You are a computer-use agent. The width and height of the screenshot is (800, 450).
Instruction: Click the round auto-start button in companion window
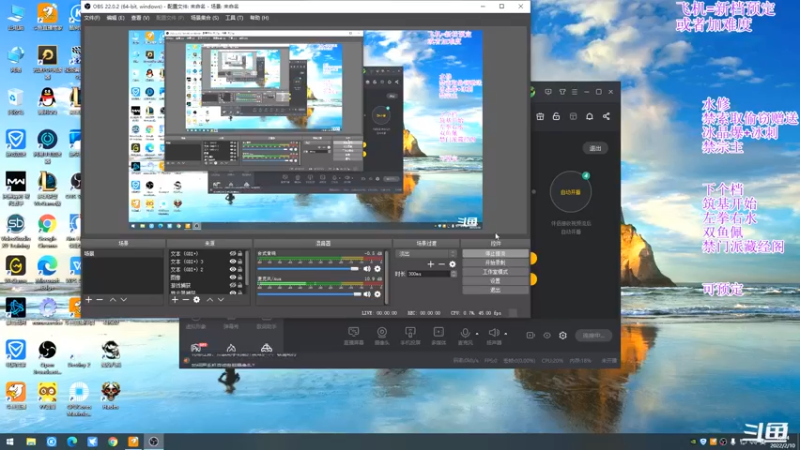coord(570,192)
